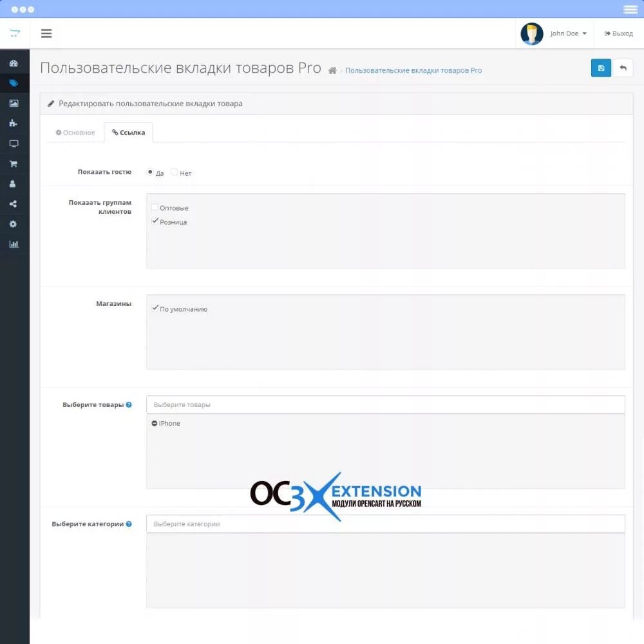
Task: Focus the Выберите товары input field
Action: 385,404
